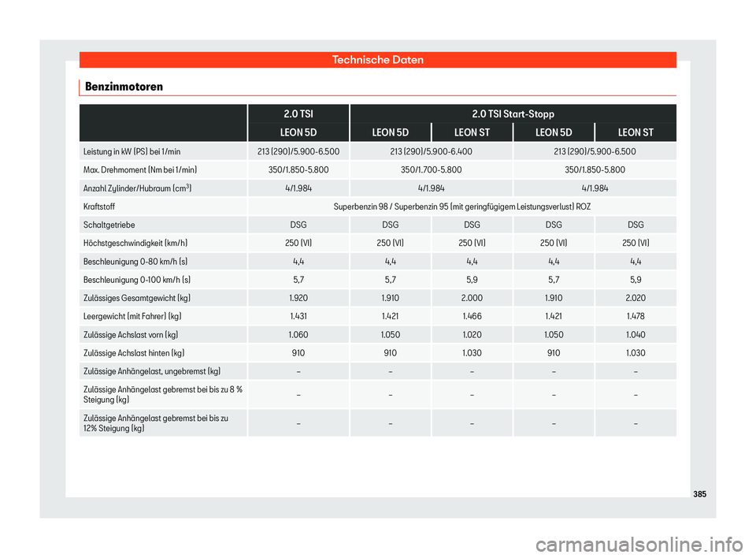Click the 'Kraftstoff' row label

[x=99, y=206]
